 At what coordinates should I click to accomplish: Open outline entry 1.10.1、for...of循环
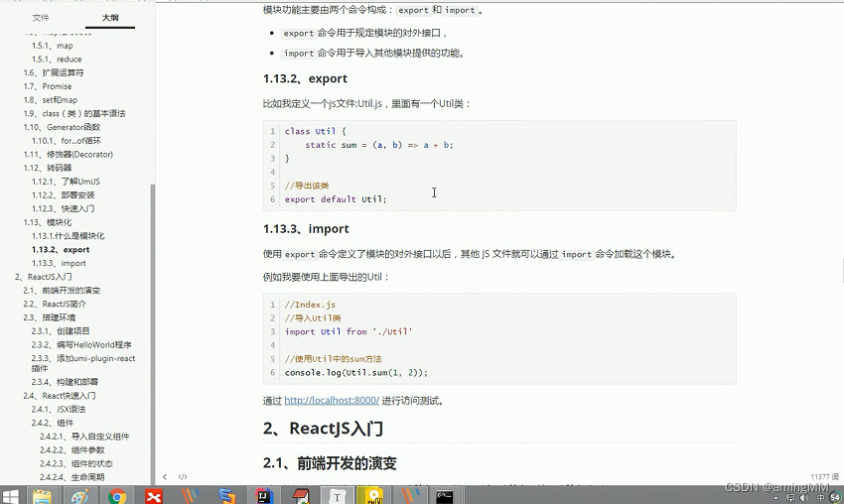[67, 141]
